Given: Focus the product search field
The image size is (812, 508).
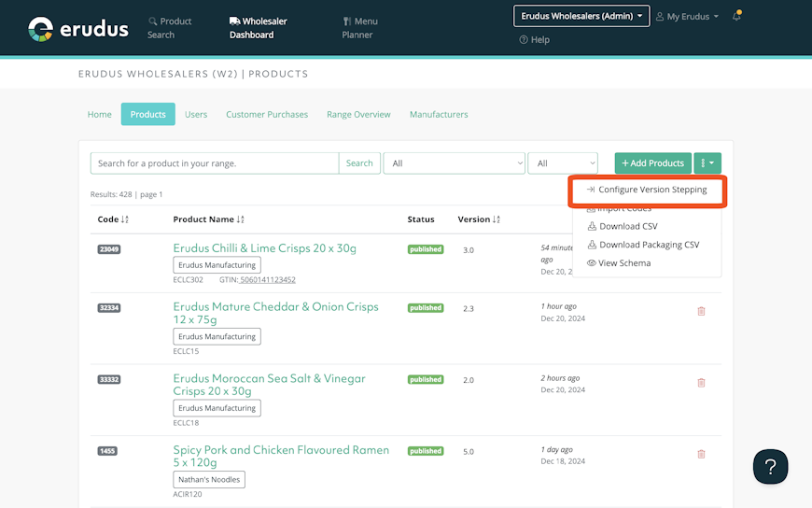Looking at the screenshot, I should [x=215, y=163].
